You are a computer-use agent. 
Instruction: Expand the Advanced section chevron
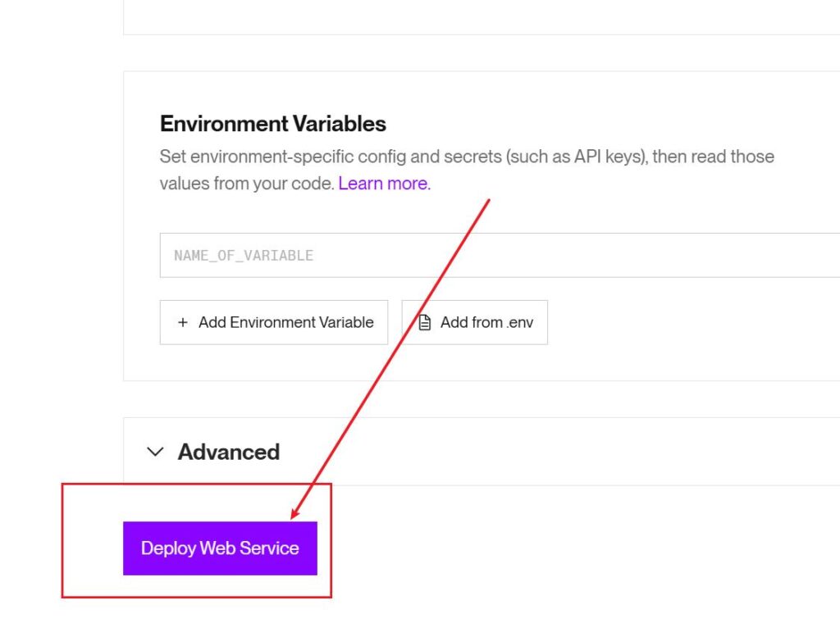155,452
